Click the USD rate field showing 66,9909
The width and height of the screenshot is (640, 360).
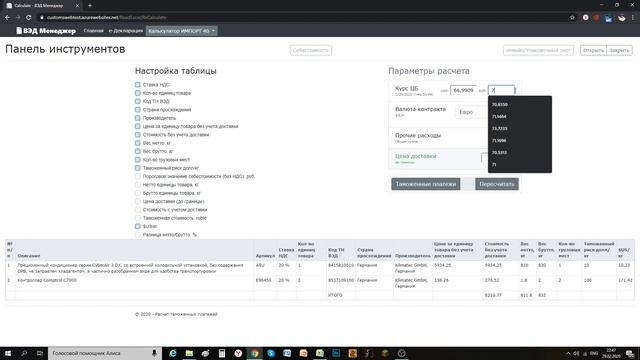point(463,90)
